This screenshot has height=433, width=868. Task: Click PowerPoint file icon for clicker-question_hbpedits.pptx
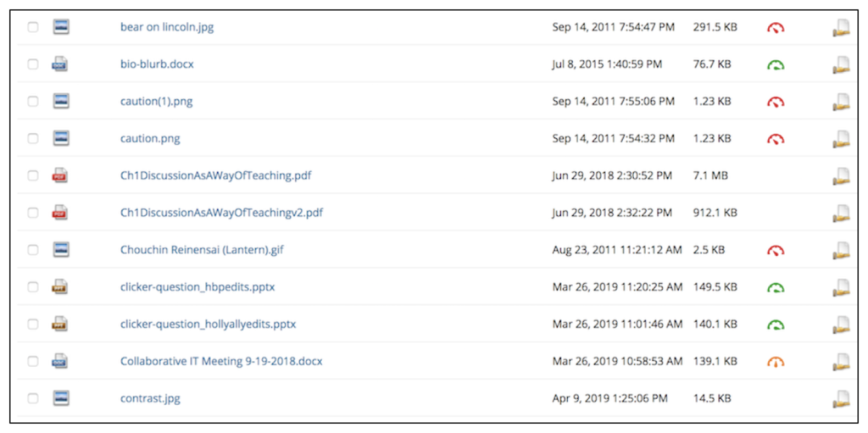60,287
